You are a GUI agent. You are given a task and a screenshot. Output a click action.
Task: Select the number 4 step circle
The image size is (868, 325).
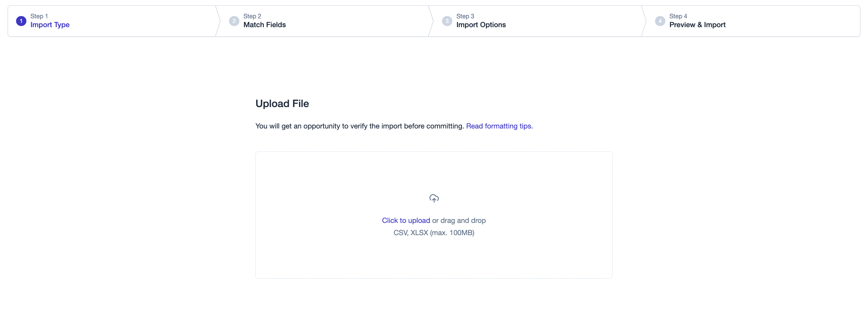click(660, 21)
